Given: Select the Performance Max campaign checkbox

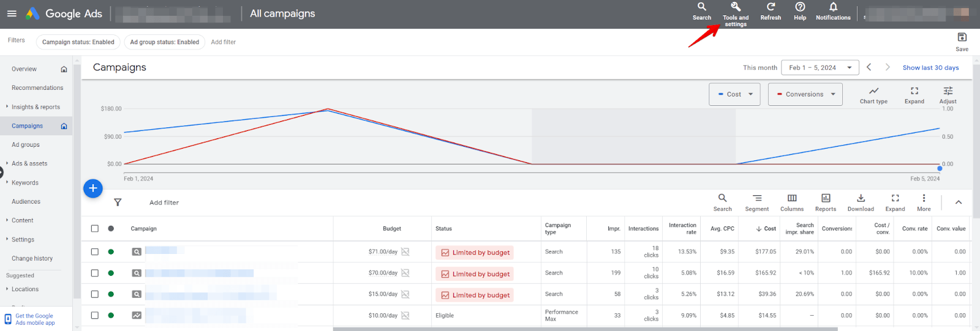Looking at the screenshot, I should [95, 316].
